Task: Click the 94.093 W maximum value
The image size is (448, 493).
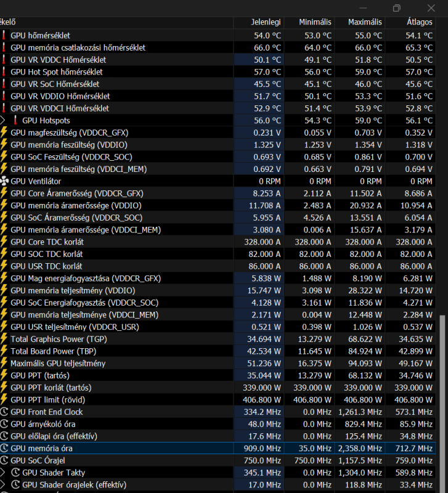Action: 365,363
